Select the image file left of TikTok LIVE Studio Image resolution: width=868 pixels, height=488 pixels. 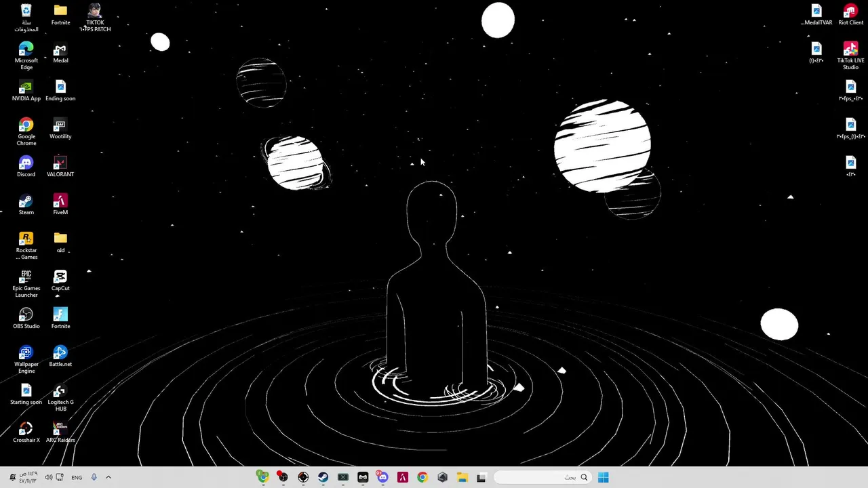pyautogui.click(x=816, y=53)
